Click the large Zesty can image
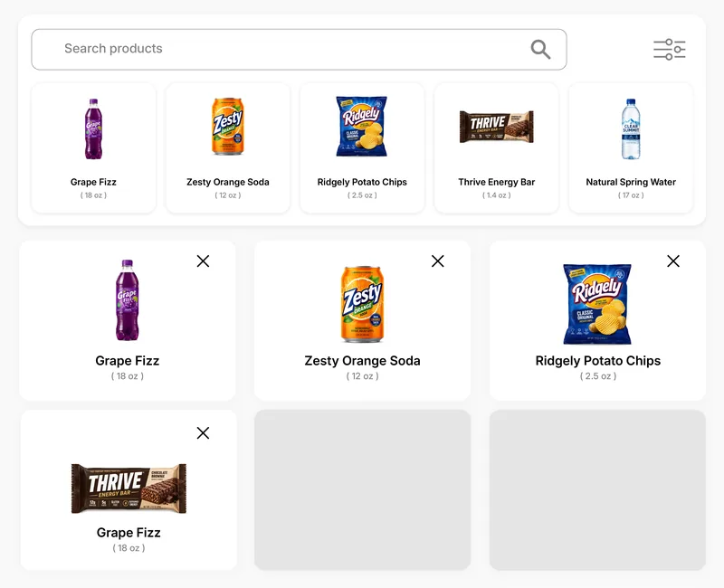 [x=363, y=304]
